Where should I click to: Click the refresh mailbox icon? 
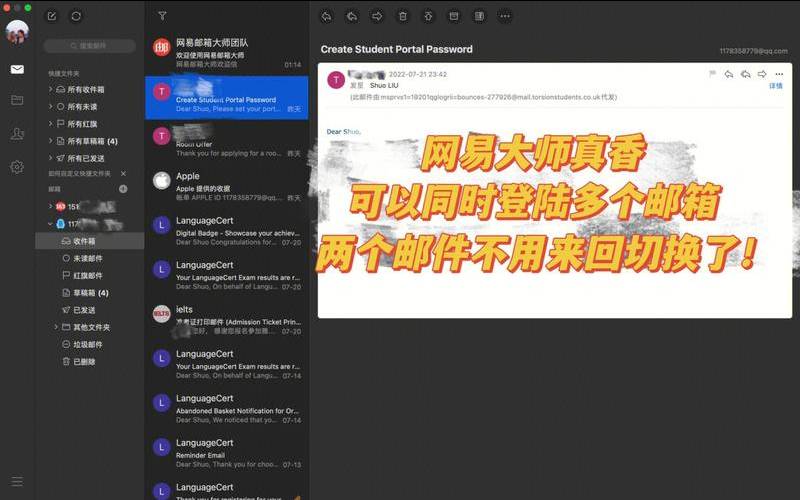tap(76, 16)
